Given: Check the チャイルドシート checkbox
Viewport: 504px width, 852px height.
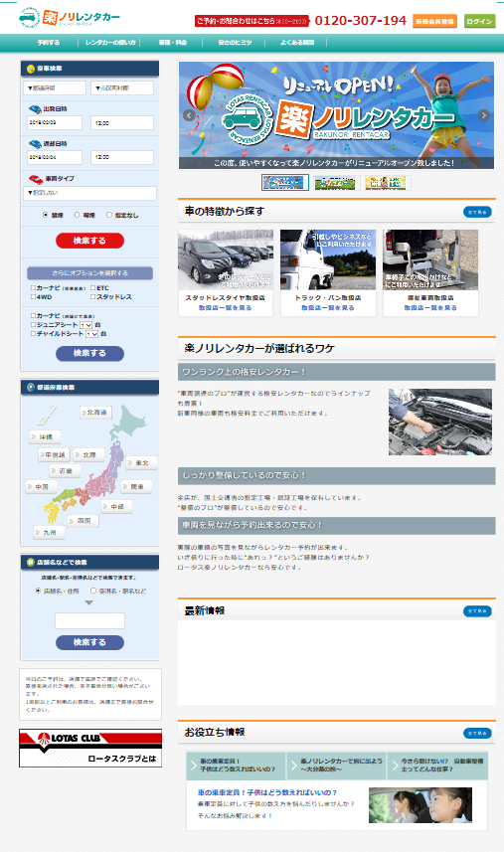Looking at the screenshot, I should coord(33,334).
